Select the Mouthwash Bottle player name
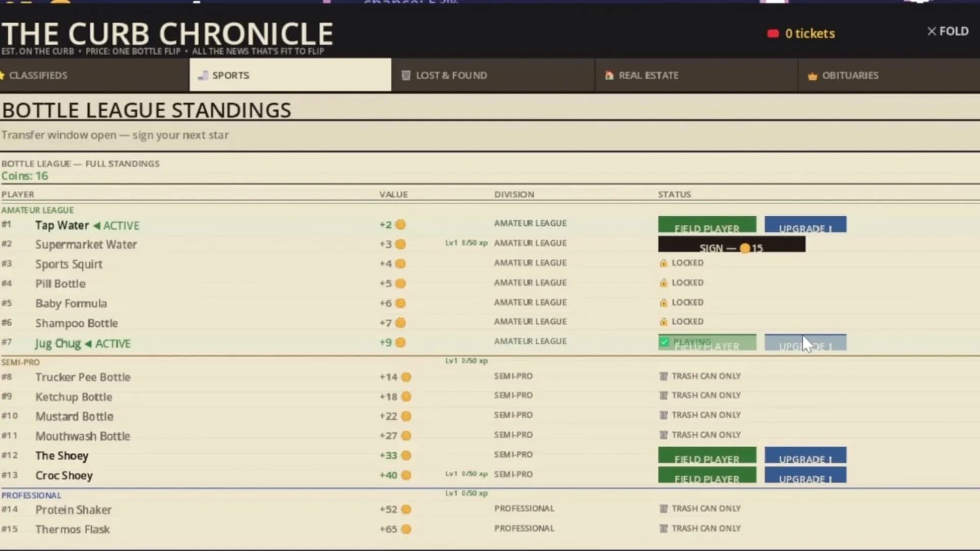This screenshot has height=551, width=980. click(82, 436)
